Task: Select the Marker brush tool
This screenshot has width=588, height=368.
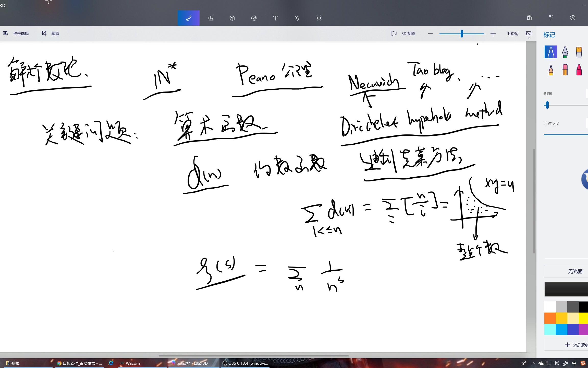Action: (x=551, y=52)
